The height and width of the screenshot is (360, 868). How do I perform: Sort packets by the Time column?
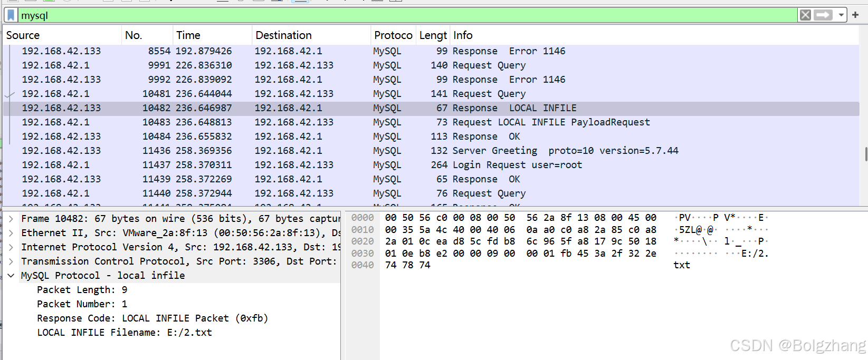pos(212,35)
